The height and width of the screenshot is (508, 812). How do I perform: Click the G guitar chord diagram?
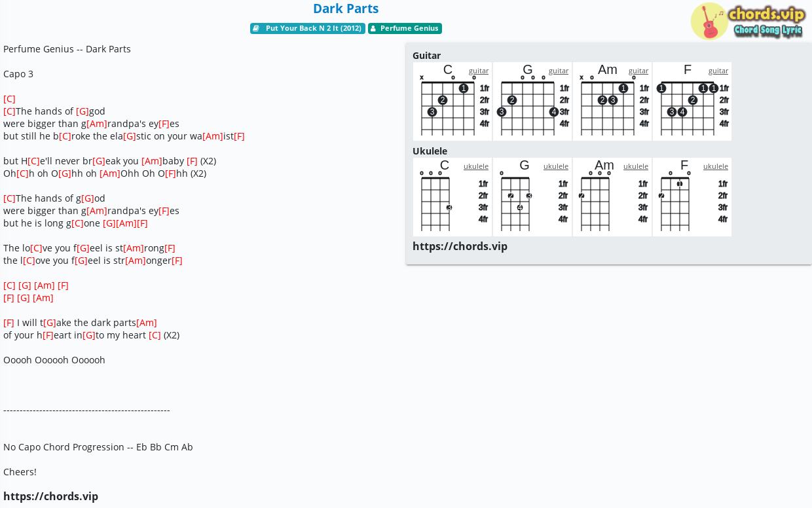[532, 101]
